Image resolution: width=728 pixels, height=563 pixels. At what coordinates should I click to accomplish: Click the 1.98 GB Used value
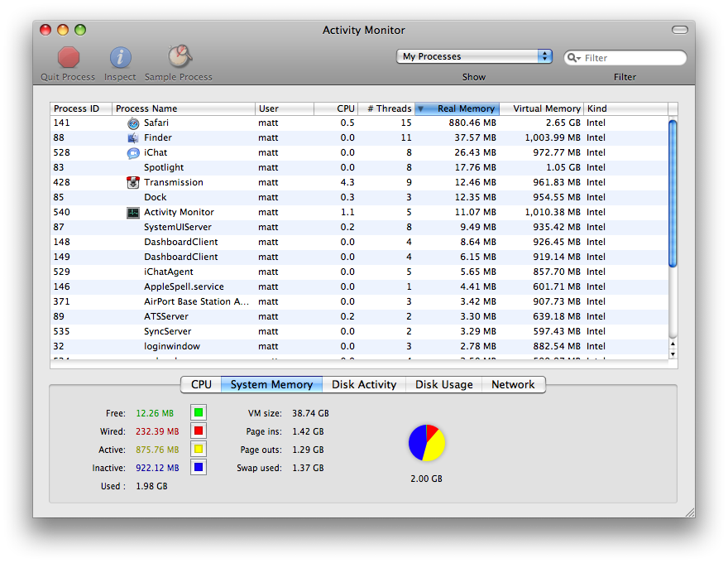[151, 486]
